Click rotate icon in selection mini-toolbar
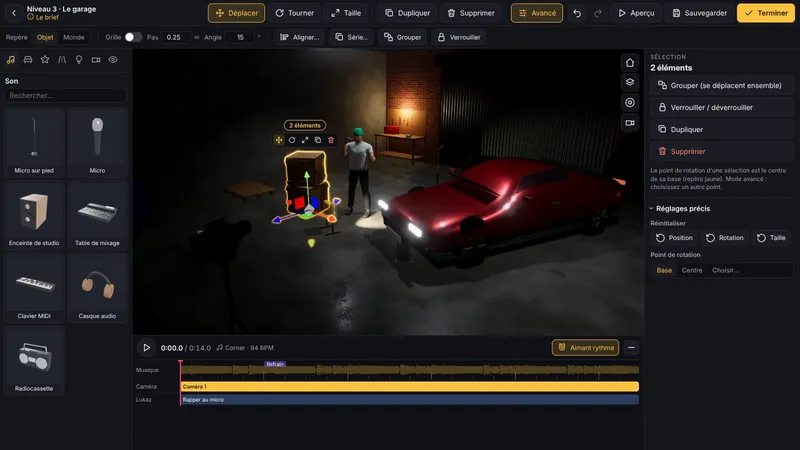The image size is (800, 450). click(292, 140)
